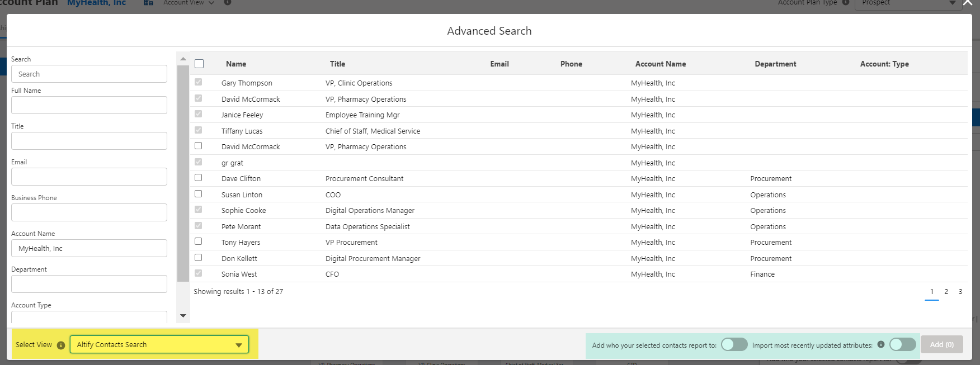Click info icon next to Import attributes label
The height and width of the screenshot is (365, 980).
(880, 344)
